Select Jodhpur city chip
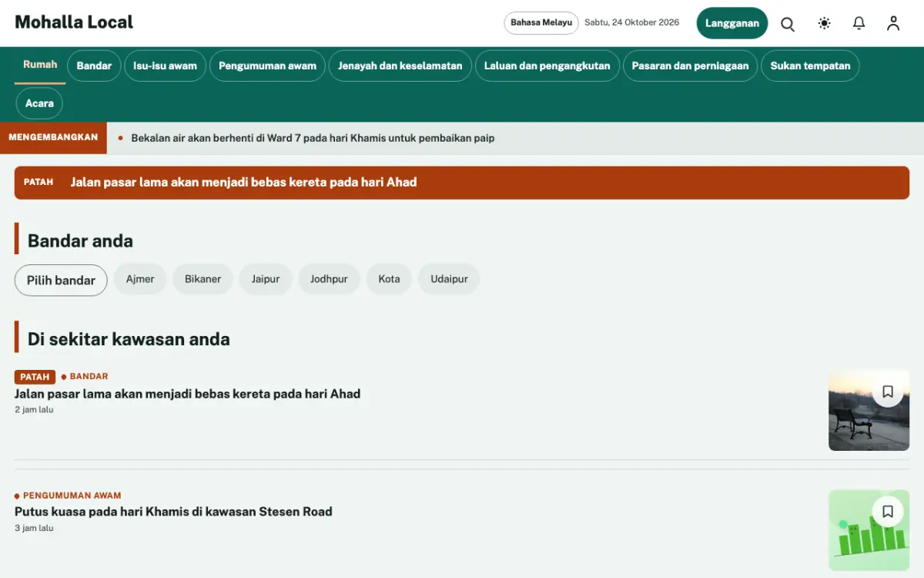This screenshot has height=578, width=924. click(329, 279)
